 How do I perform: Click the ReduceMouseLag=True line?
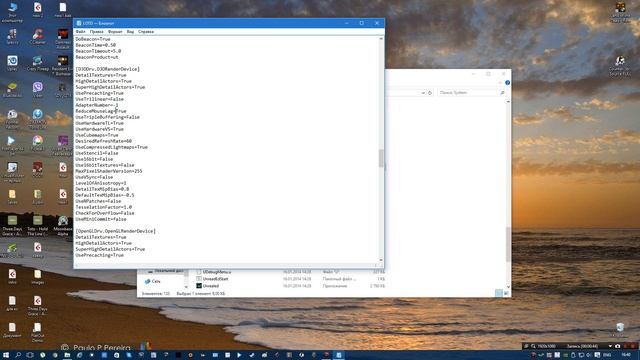coord(101,111)
